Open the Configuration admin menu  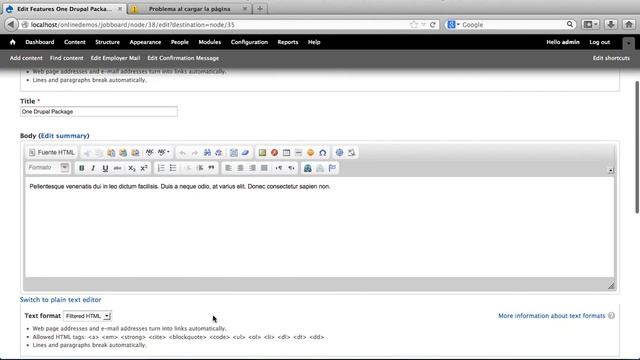click(249, 42)
